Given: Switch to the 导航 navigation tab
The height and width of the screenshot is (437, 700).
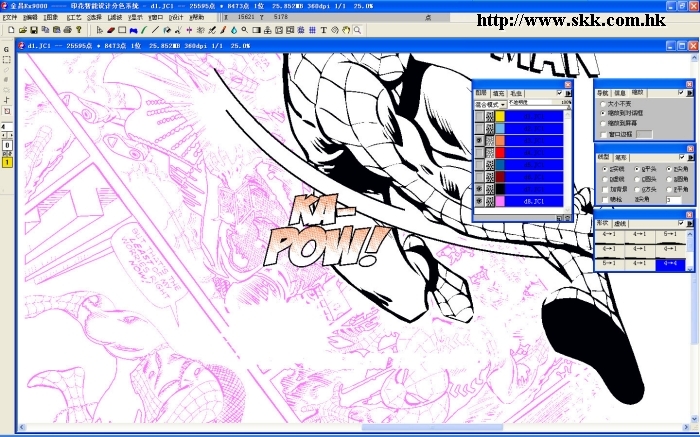Looking at the screenshot, I should 603,93.
